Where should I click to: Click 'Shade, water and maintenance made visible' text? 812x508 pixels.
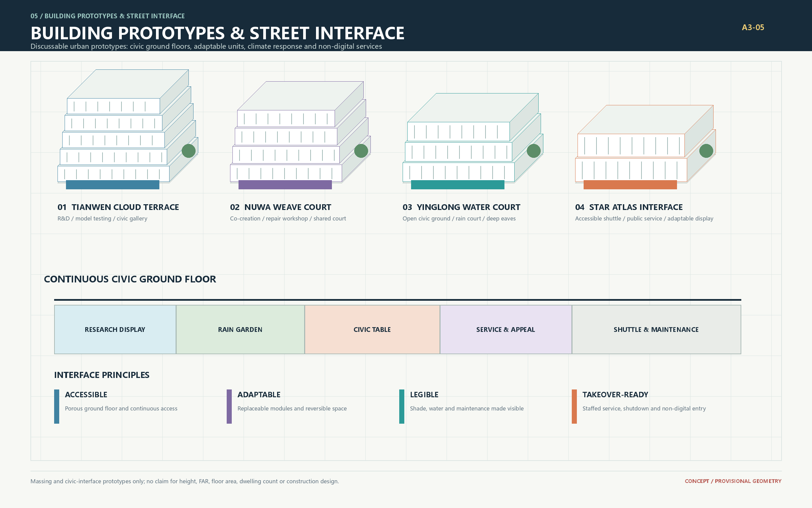(x=467, y=408)
